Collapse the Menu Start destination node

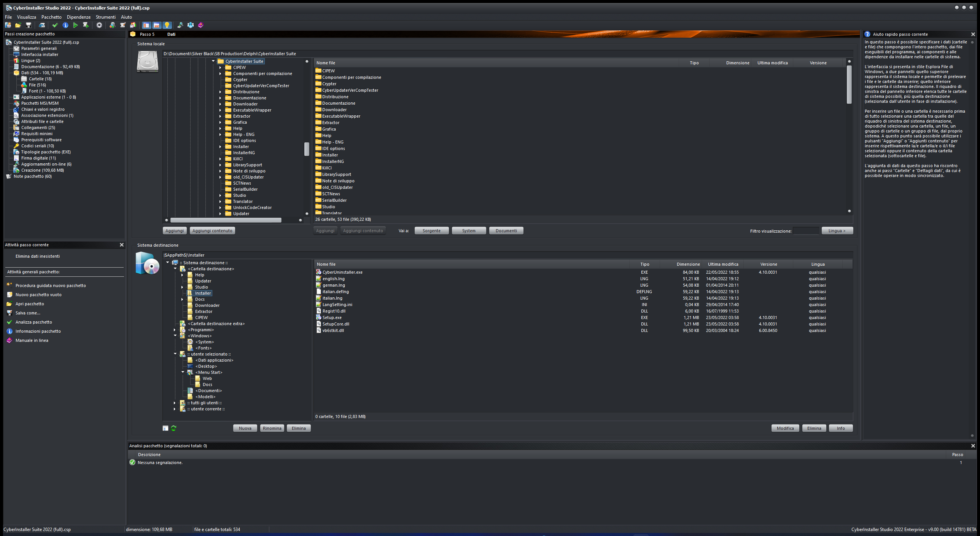coord(183,372)
